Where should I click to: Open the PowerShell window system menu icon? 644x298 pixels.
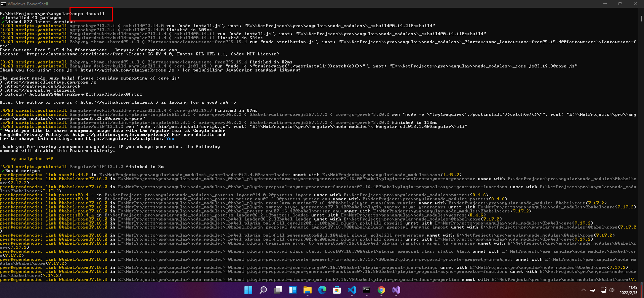(x=3, y=4)
